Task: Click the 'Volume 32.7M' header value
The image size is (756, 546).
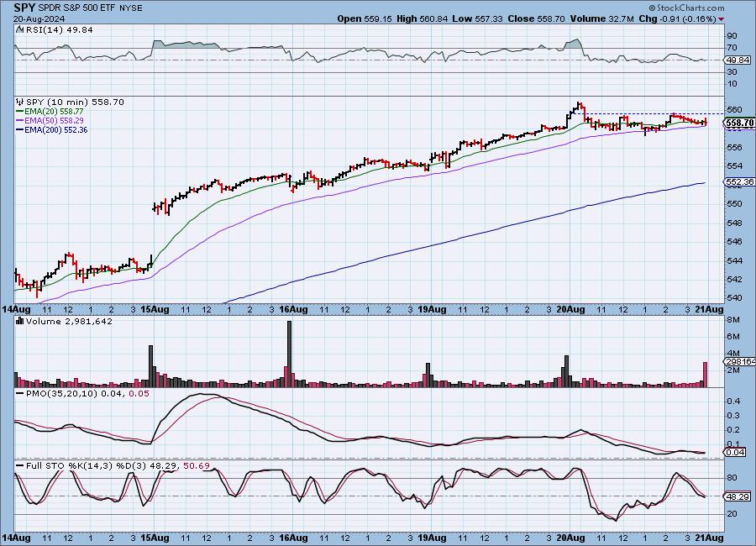Action: click(601, 18)
